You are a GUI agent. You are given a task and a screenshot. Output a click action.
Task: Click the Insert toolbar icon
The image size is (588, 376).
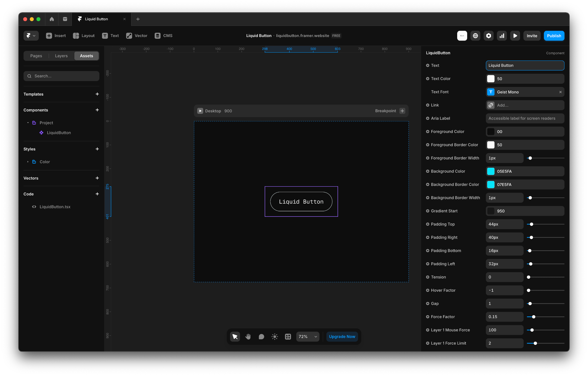[x=56, y=36]
